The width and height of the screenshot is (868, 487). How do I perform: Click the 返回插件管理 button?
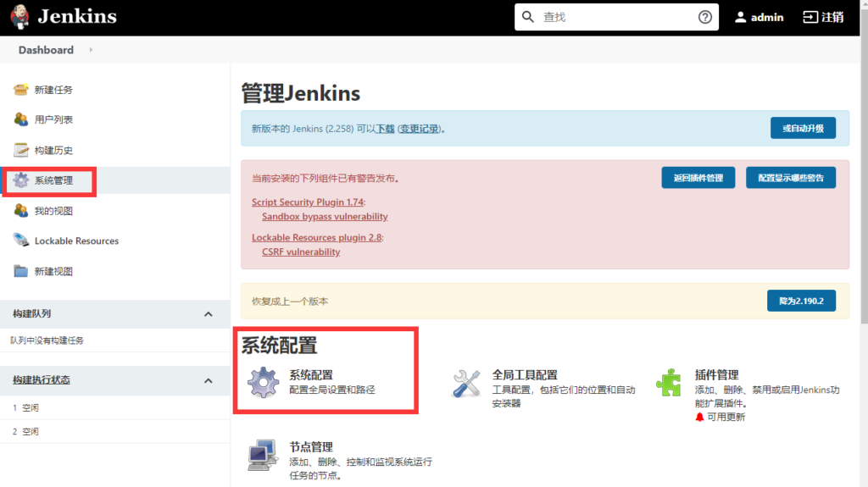698,178
